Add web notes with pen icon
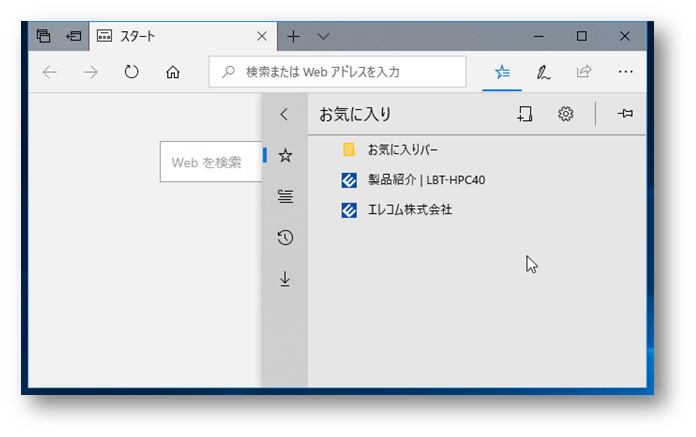The height and width of the screenshot is (437, 696). pos(543,72)
